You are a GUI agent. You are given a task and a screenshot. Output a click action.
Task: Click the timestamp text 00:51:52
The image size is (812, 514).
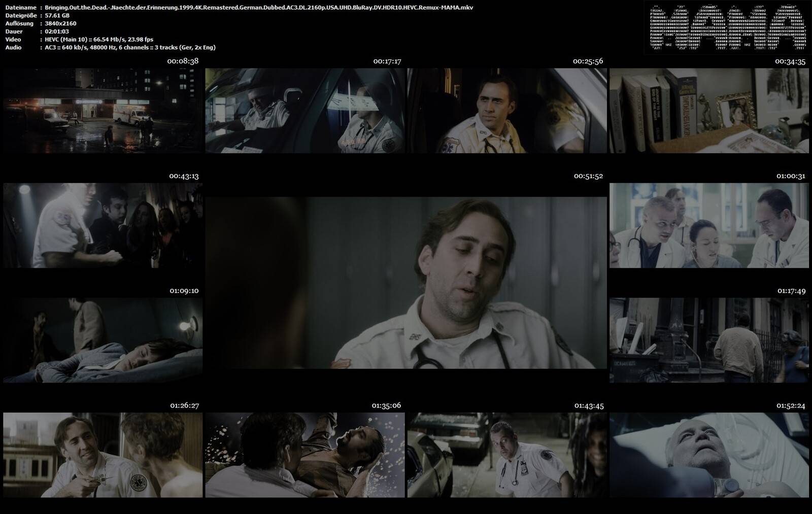coord(588,177)
